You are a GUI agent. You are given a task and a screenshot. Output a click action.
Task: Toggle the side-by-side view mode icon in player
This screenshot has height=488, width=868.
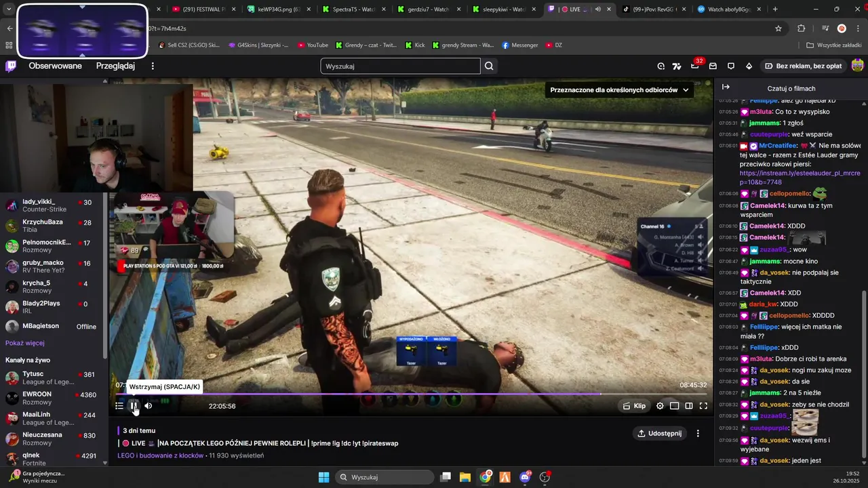point(689,406)
